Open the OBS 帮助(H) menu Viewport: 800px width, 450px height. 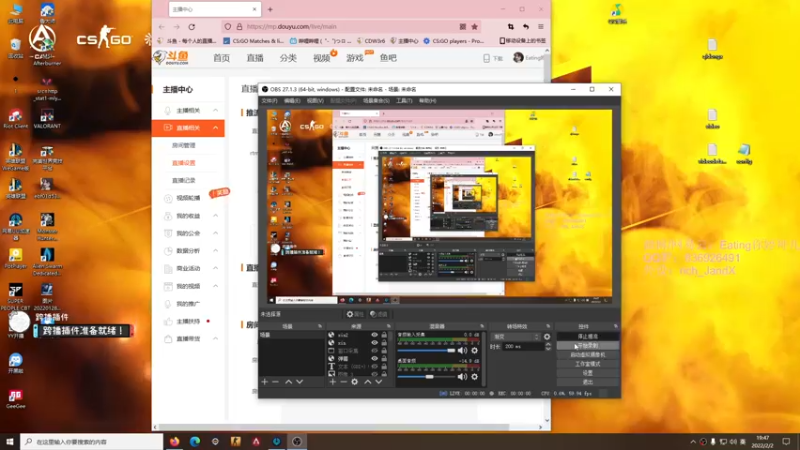pyautogui.click(x=427, y=101)
